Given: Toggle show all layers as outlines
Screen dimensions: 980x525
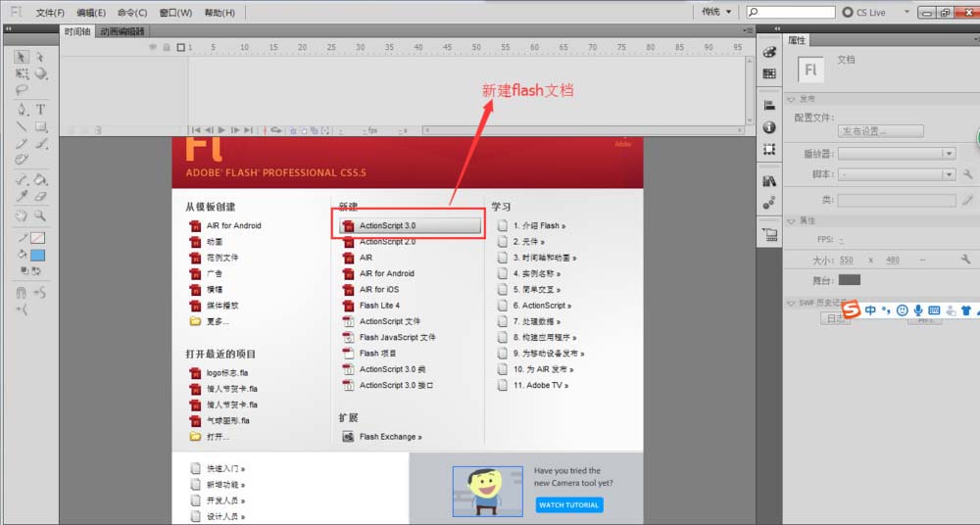Looking at the screenshot, I should 180,47.
